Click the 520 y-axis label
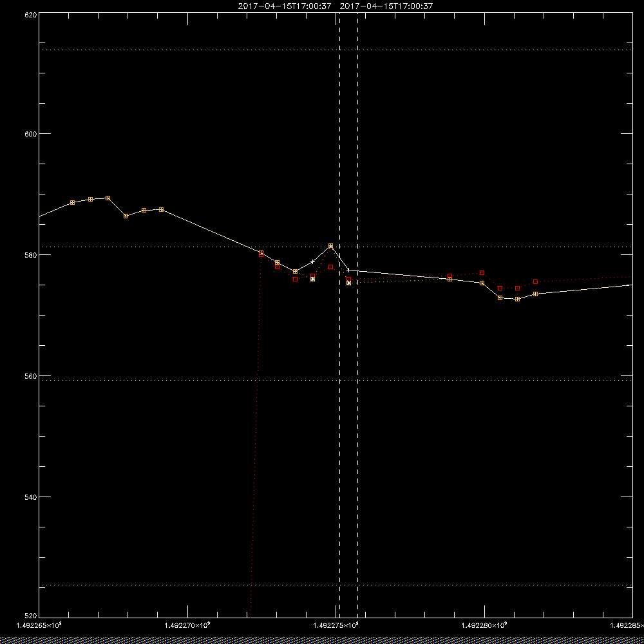Screen dimensions: 644x644 (32, 616)
